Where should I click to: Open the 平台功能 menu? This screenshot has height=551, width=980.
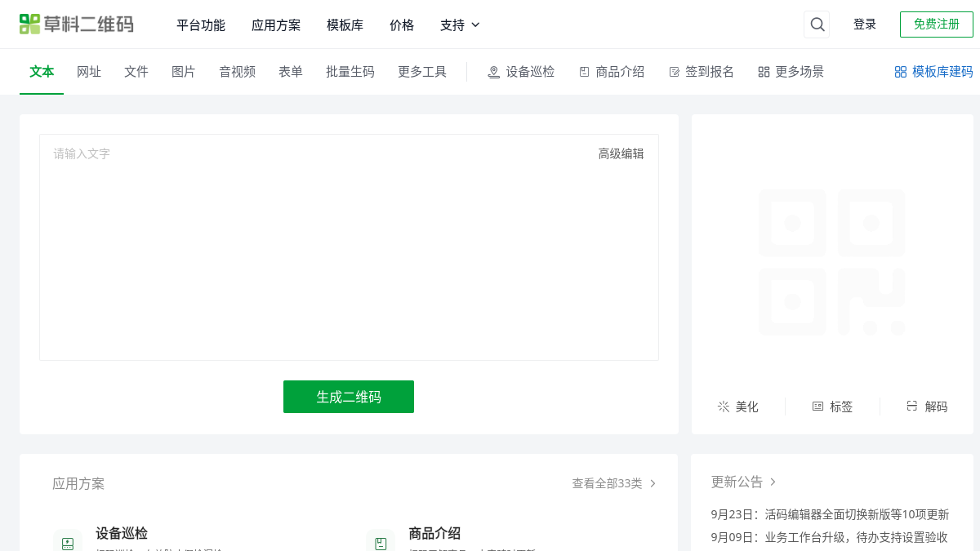(201, 25)
